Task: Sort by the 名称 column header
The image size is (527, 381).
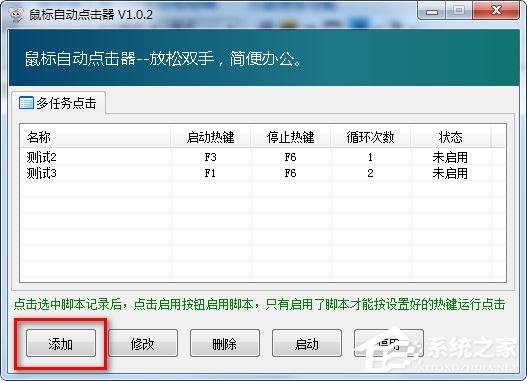Action: [x=95, y=137]
